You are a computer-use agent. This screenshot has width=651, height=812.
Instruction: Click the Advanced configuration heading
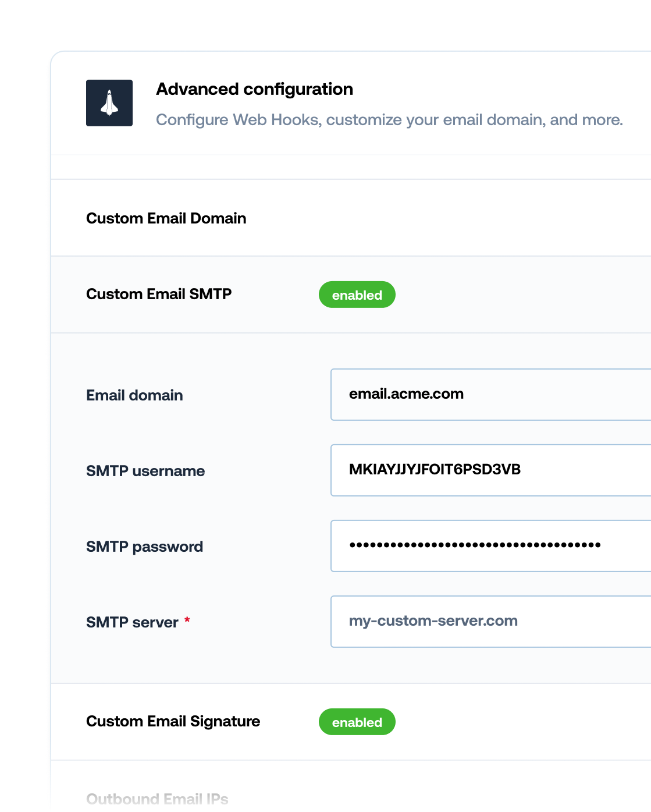[x=254, y=89]
